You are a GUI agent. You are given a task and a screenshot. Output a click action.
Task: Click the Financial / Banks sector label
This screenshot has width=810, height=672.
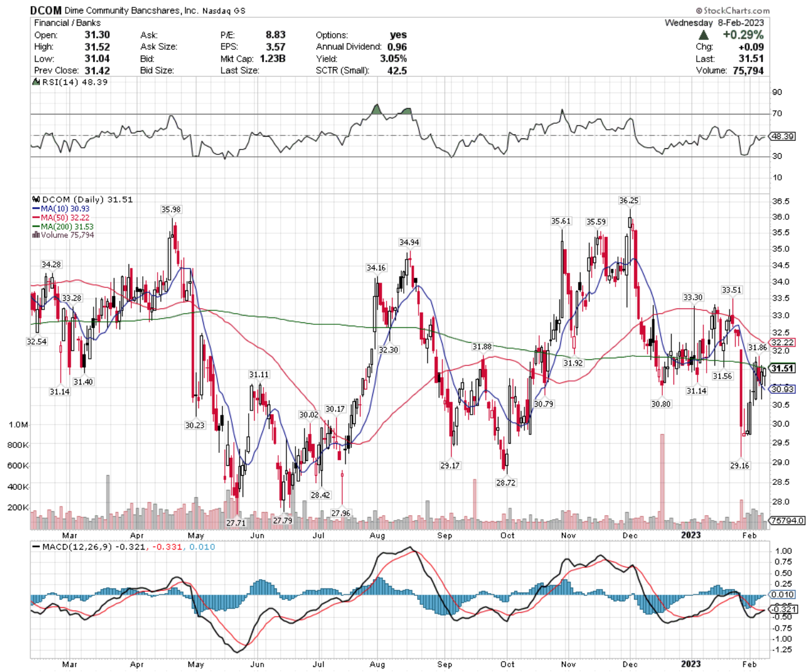tap(67, 23)
